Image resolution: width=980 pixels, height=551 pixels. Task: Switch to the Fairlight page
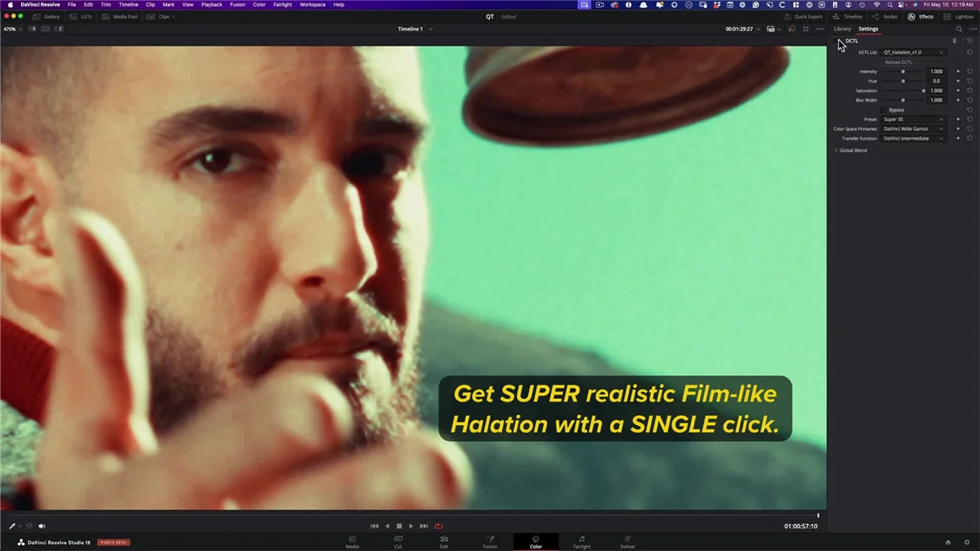[x=581, y=541]
